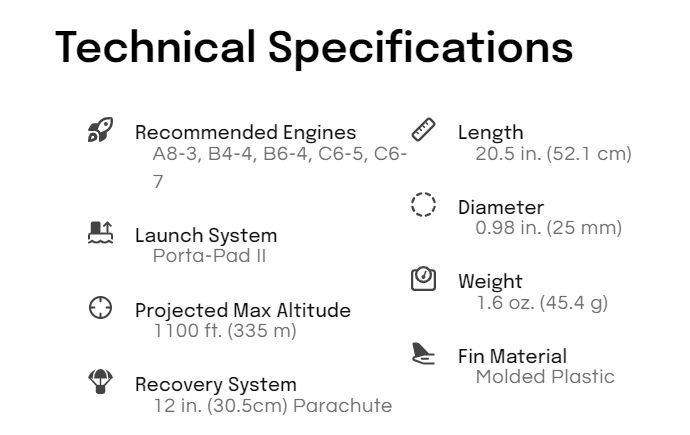This screenshot has height=435, width=690.
Task: Click the rocket icon beside Recommended Engines
Action: tap(100, 131)
